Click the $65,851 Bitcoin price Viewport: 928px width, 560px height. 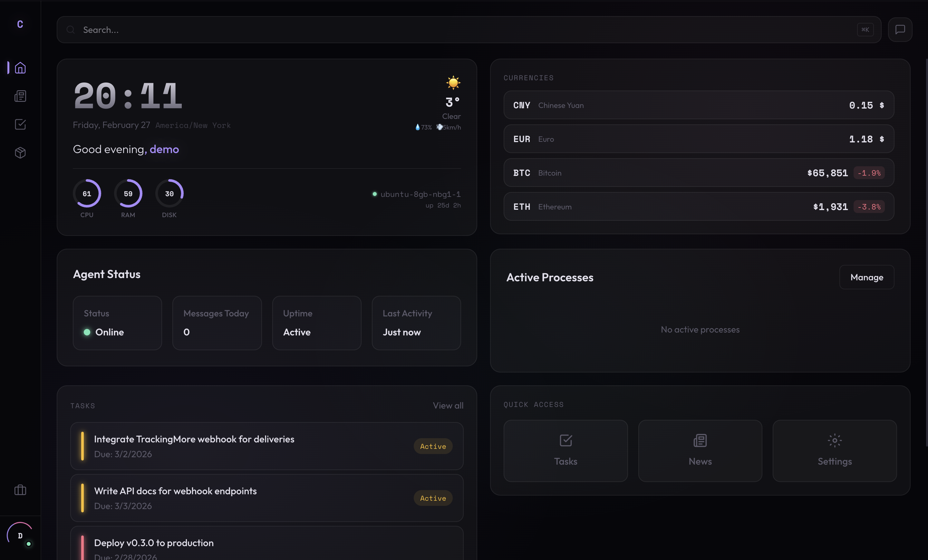(827, 173)
